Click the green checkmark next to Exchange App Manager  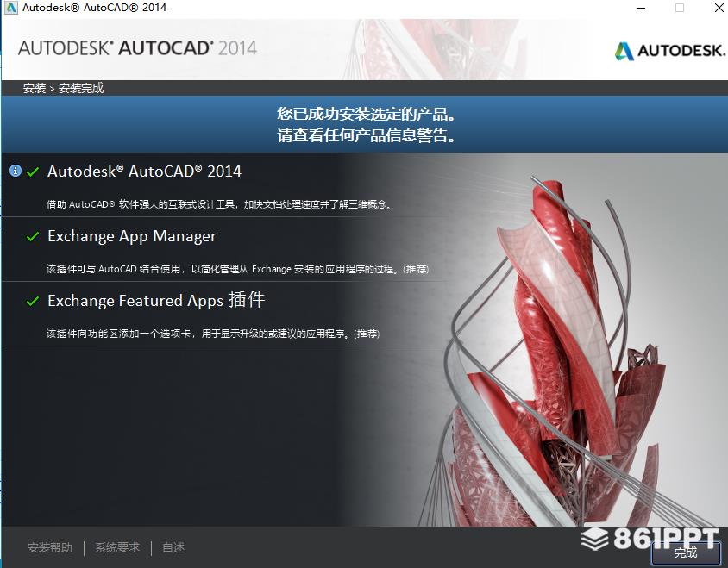point(33,237)
